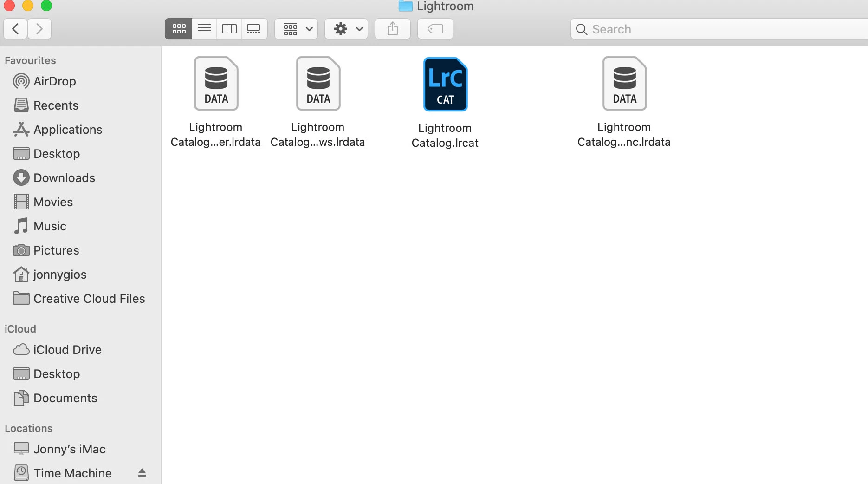Eject the Time Machine volume
Image resolution: width=868 pixels, height=484 pixels.
click(x=142, y=473)
